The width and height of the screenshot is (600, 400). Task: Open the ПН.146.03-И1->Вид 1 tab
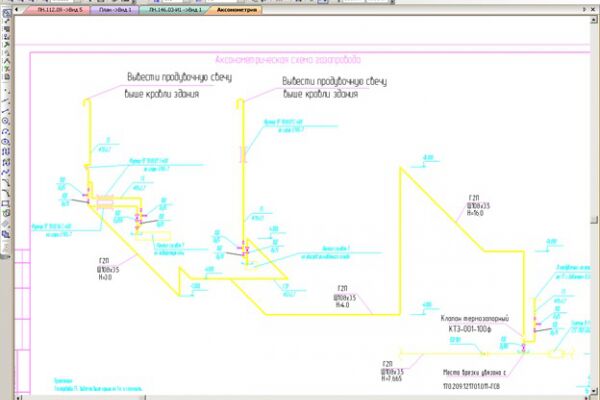tap(175, 10)
